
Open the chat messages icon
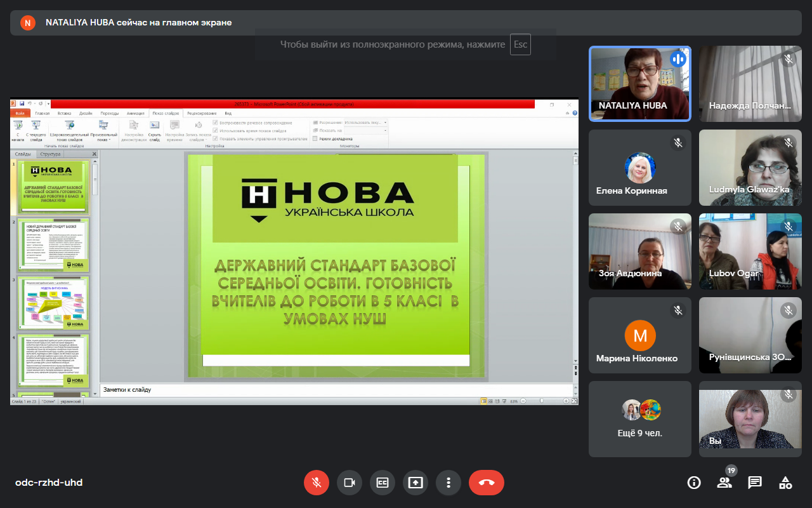coord(755,483)
